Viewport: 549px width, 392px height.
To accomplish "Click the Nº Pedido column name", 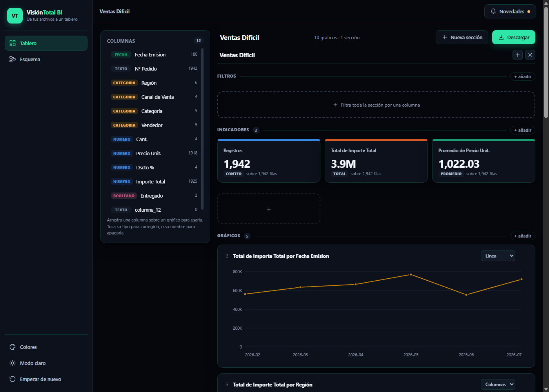I will (146, 69).
